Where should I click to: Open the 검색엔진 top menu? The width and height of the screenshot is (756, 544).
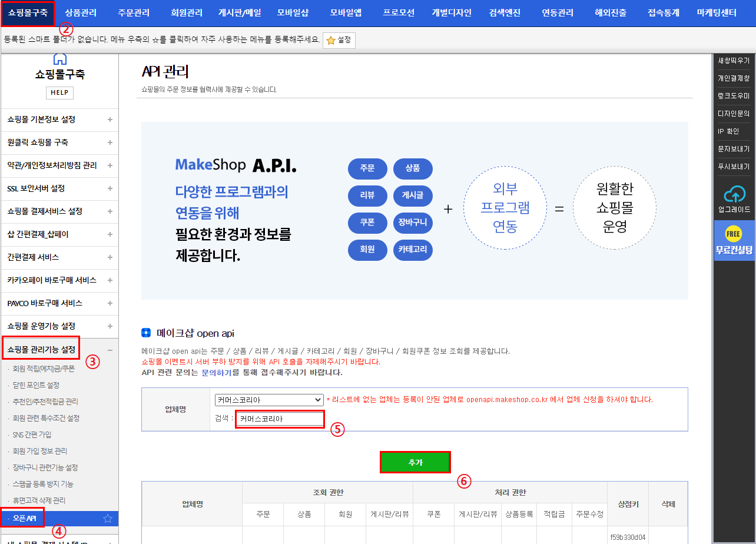505,13
